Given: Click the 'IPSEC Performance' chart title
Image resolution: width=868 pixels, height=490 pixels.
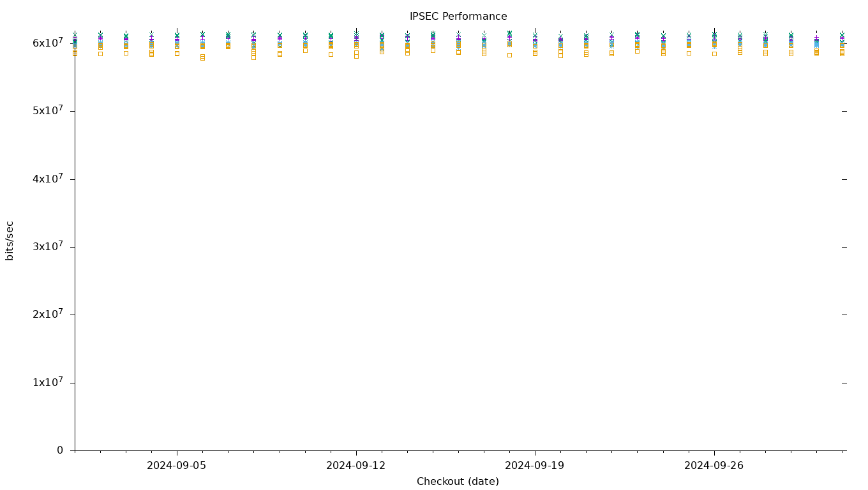Looking at the screenshot, I should pos(458,17).
